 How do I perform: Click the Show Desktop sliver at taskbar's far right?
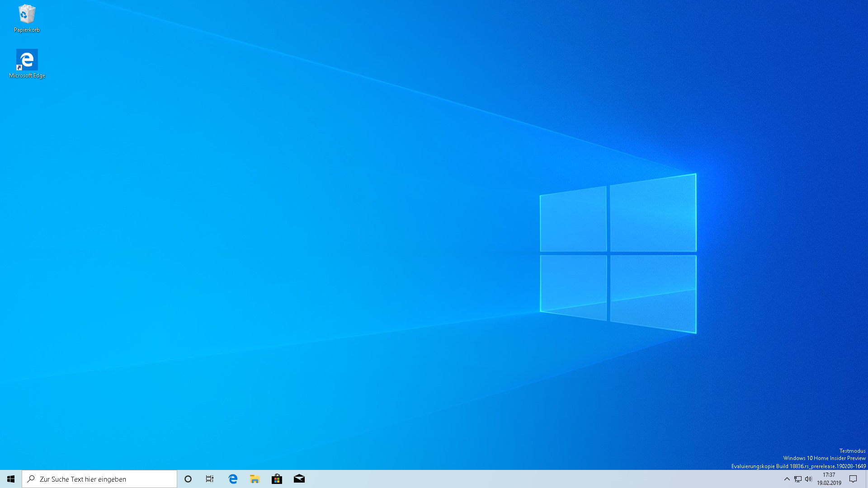(866, 479)
